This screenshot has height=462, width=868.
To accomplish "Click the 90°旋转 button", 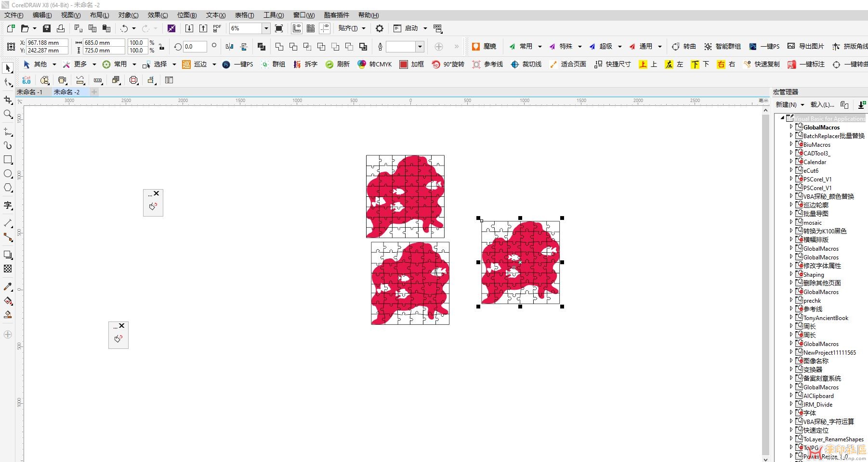I will [x=448, y=64].
